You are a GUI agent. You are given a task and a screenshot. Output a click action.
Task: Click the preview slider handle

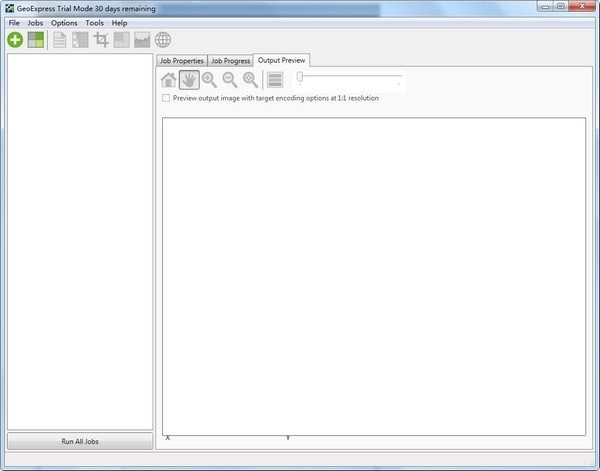tap(300, 77)
